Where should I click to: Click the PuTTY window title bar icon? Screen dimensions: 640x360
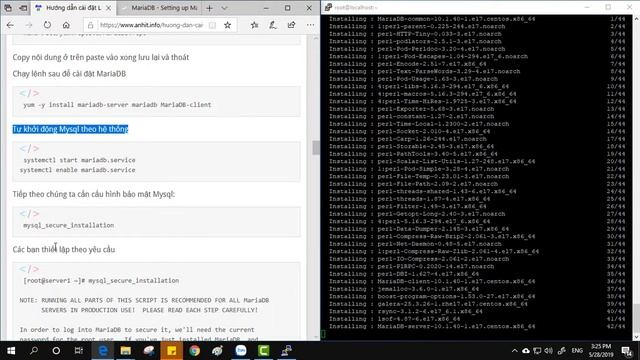pos(328,7)
